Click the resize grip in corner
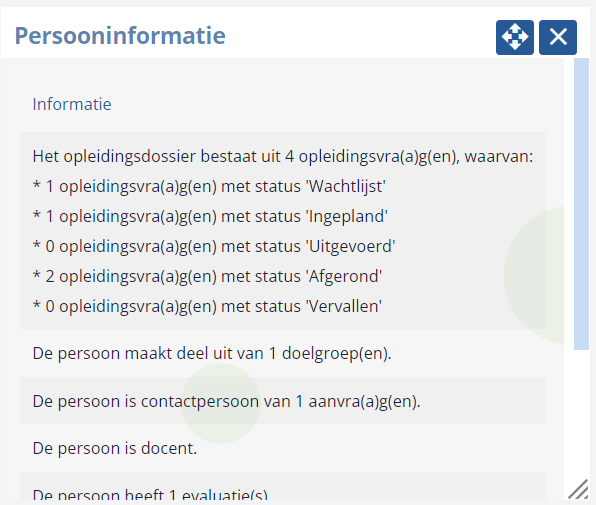Screen dimensions: 596x505 578,489
